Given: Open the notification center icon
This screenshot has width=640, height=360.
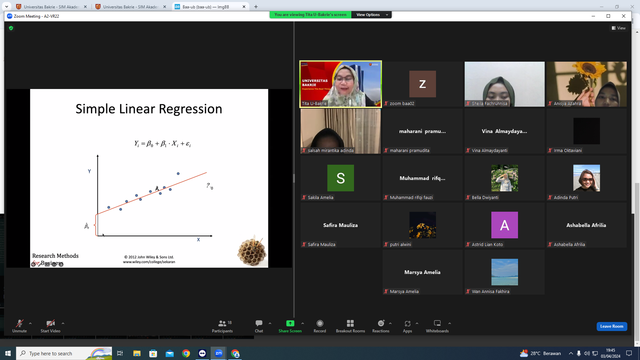Looking at the screenshot, I should pyautogui.click(x=629, y=353).
